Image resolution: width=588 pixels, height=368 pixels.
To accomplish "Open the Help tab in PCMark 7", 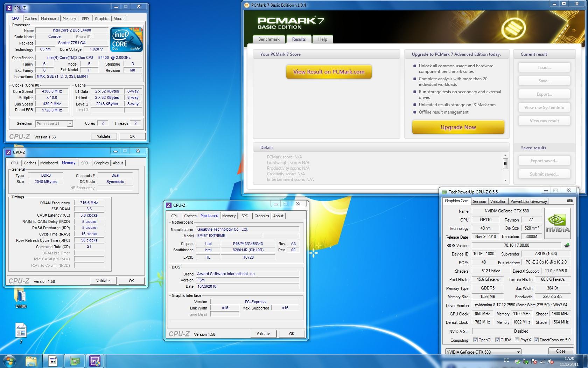I will [323, 39].
